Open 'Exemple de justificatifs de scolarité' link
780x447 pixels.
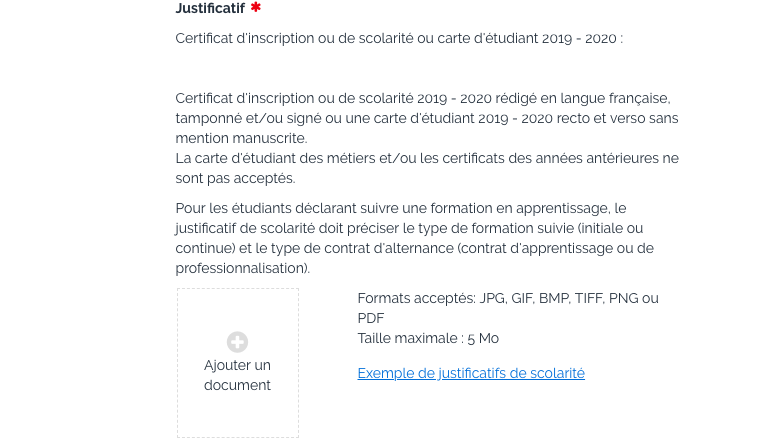coord(471,373)
